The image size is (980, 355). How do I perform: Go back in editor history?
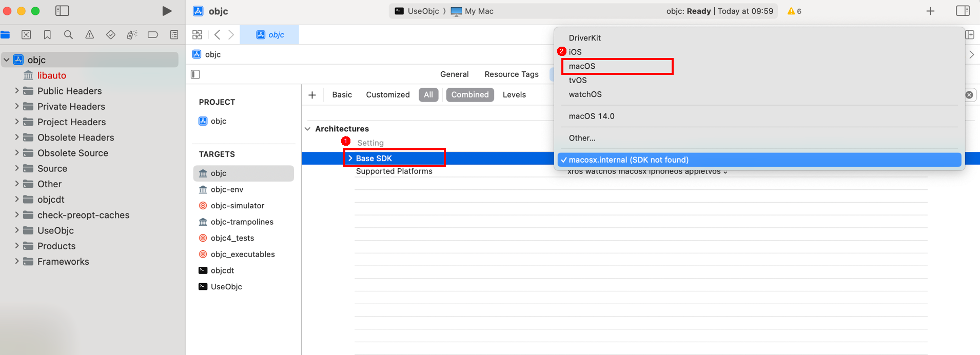coord(218,34)
